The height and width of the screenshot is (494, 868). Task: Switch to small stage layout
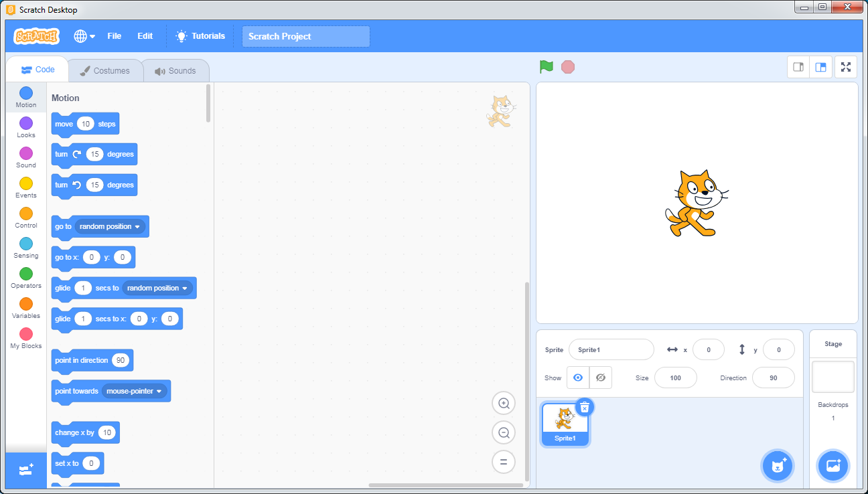798,67
